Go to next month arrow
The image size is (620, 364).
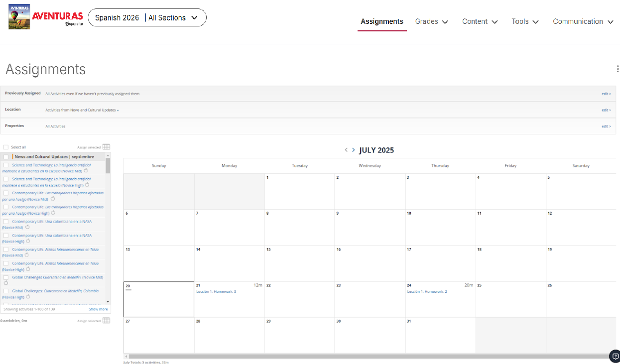tap(354, 150)
